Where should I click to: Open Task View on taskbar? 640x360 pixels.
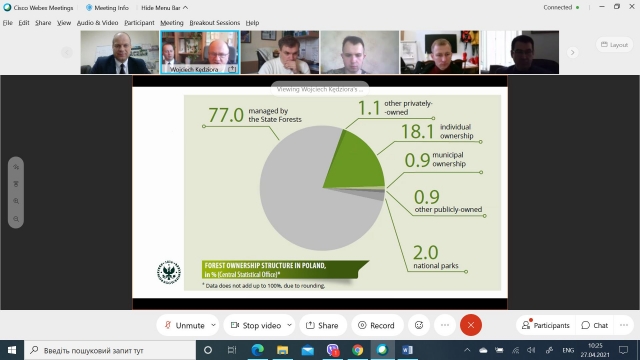coord(232,350)
